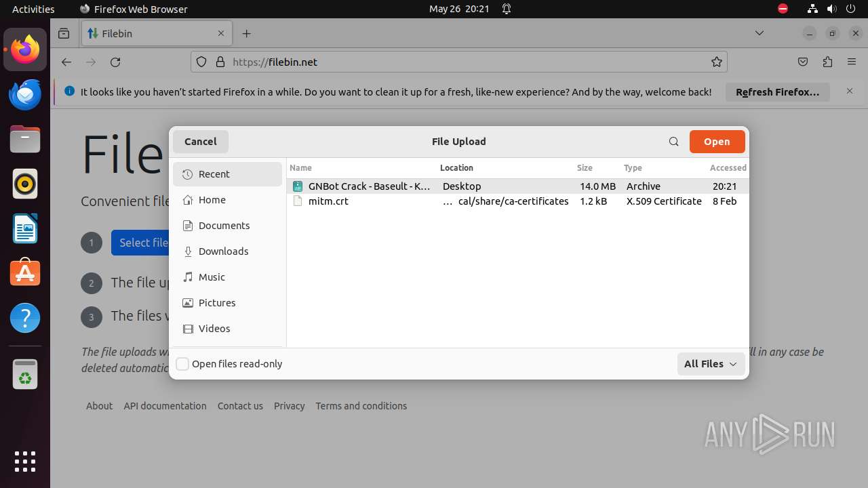Click the orange Open button

[717, 142]
